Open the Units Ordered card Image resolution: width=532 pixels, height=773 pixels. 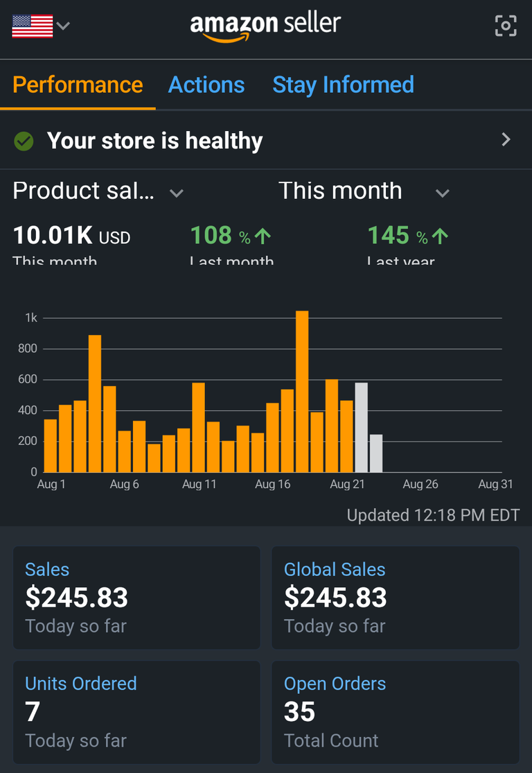coord(136,712)
